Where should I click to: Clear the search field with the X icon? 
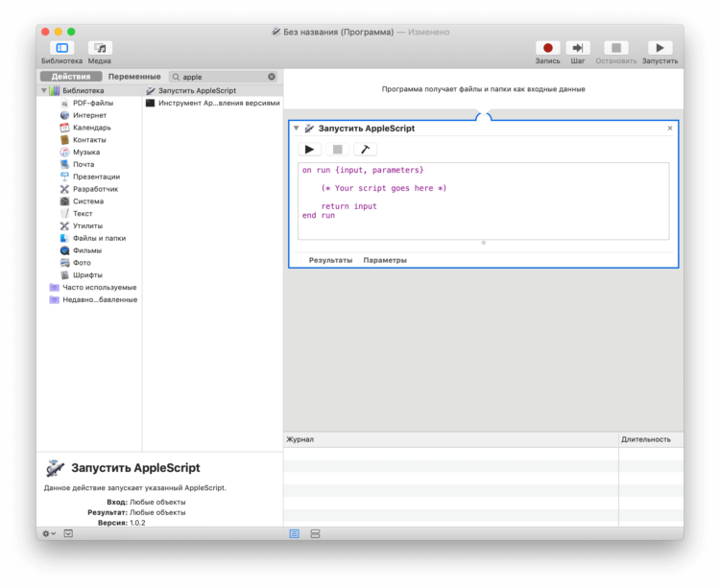pos(272,77)
